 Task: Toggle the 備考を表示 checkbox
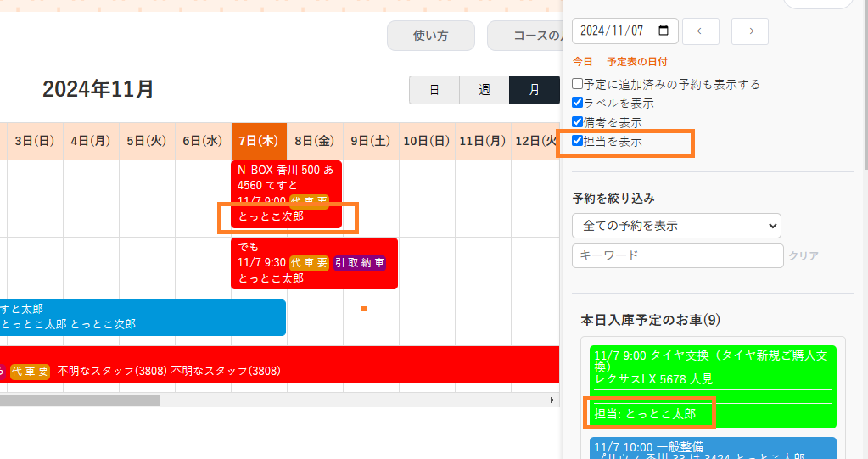(x=578, y=122)
